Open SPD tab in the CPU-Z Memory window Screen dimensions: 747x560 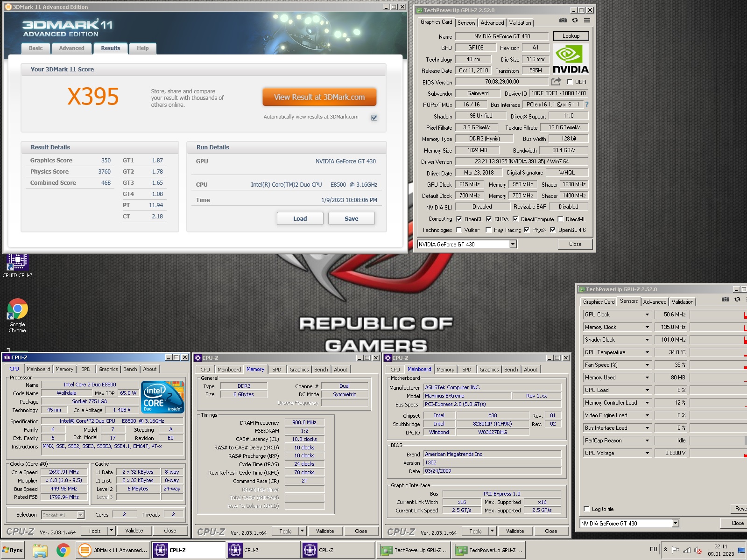(x=277, y=370)
